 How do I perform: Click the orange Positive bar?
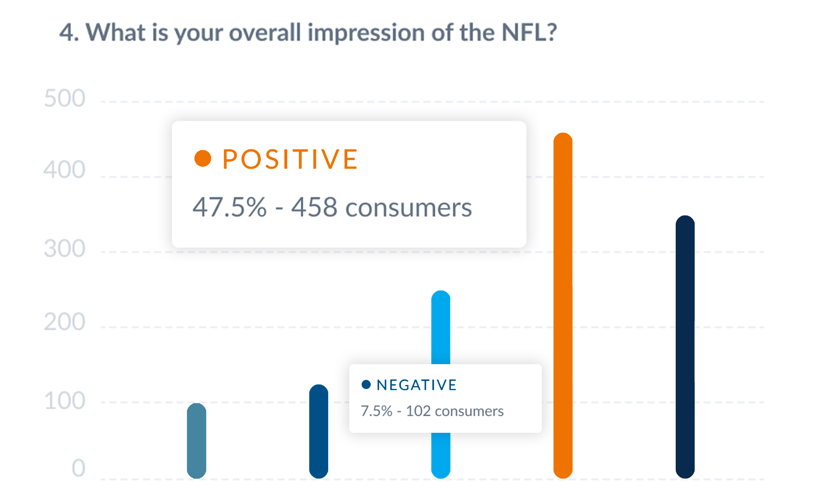click(563, 306)
